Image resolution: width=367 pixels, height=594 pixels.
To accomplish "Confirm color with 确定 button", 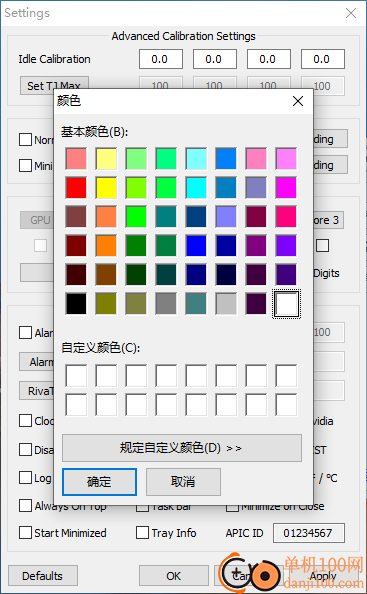I will click(x=99, y=482).
